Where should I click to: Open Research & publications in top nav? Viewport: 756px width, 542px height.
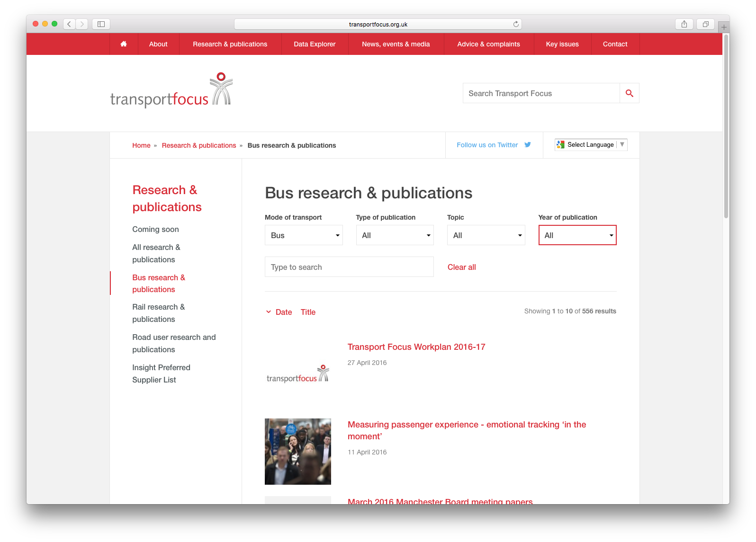point(230,44)
